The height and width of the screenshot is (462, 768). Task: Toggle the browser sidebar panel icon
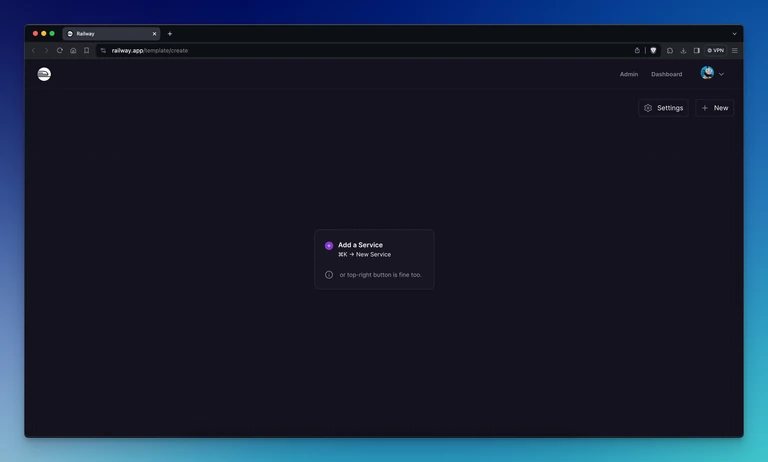[x=696, y=50]
